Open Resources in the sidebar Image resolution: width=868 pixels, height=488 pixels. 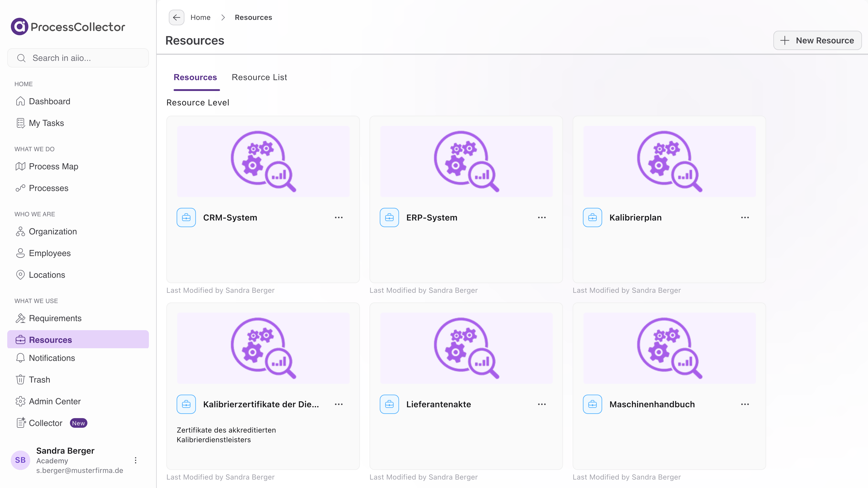click(x=78, y=339)
